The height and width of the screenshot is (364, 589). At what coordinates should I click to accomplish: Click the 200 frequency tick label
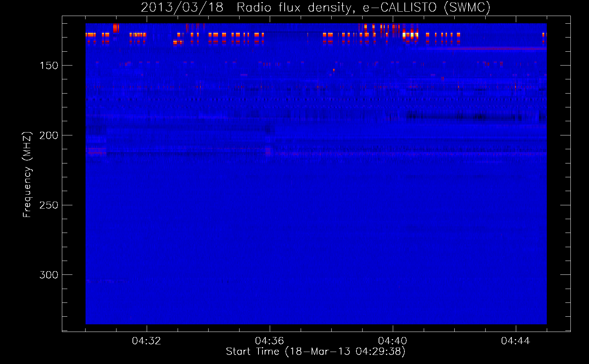49,135
